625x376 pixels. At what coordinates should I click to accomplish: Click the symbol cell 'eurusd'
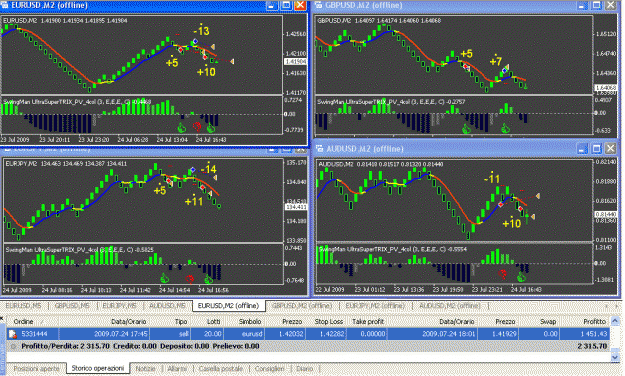tap(252, 334)
